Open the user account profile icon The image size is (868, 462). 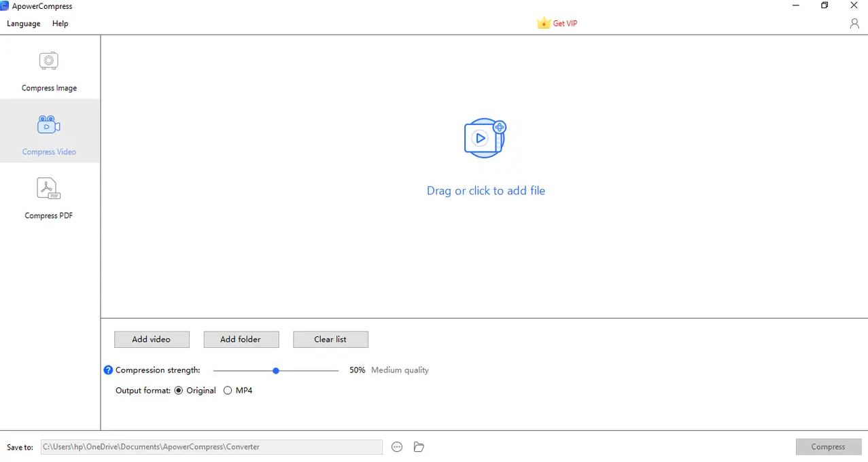pyautogui.click(x=854, y=24)
